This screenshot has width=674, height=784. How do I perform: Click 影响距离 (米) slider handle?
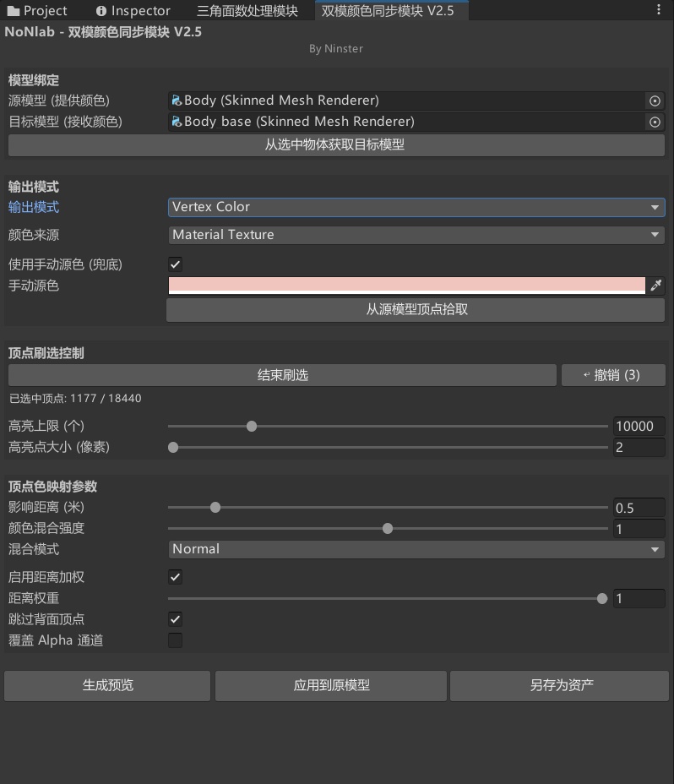215,508
